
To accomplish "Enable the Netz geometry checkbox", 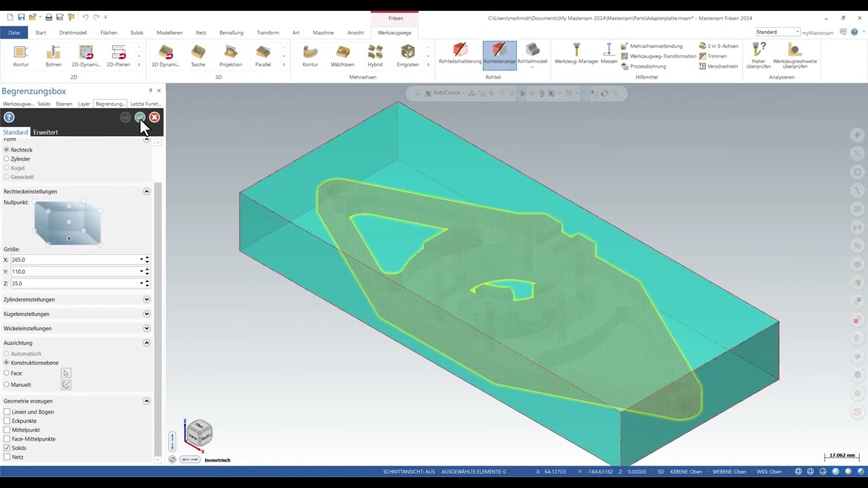I will 7,457.
